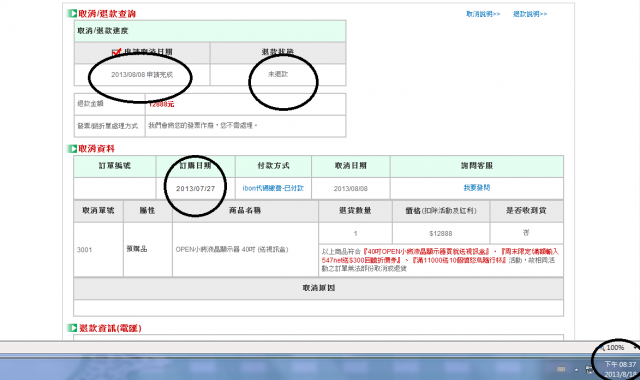The image size is (640, 380).
Task: Click the green arrow icon beside 取消資料
Action: pyautogui.click(x=72, y=149)
